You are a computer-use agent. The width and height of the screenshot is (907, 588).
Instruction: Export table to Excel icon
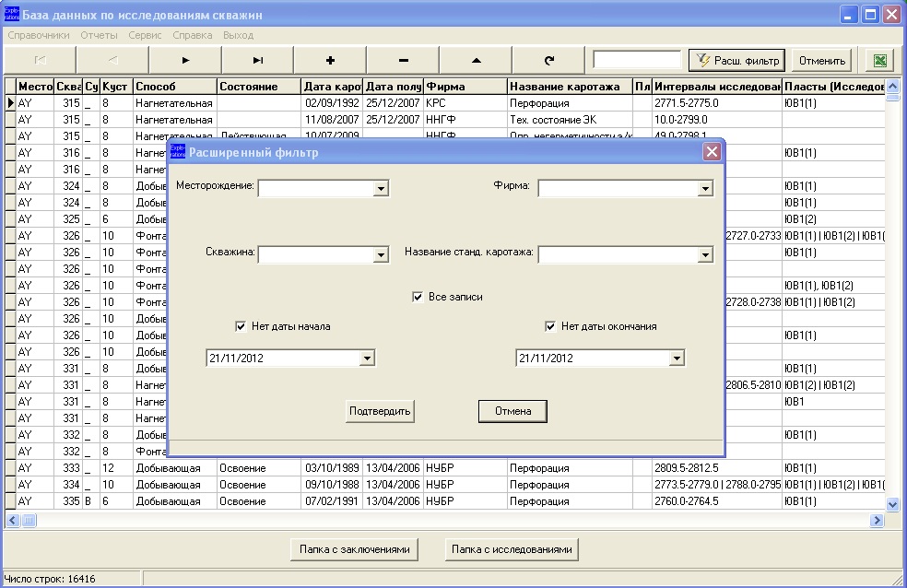click(880, 61)
